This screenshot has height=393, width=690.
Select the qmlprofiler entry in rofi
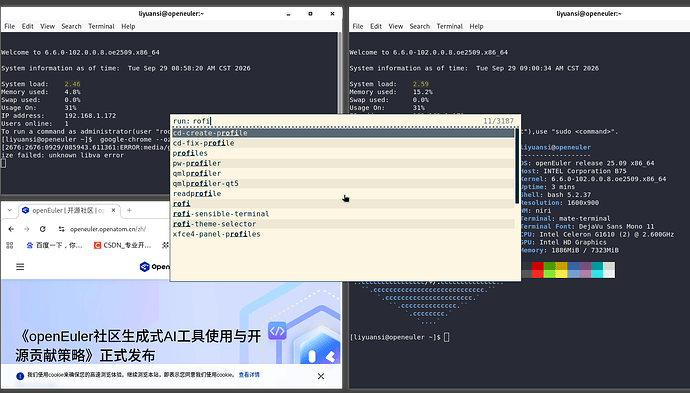tap(343, 173)
